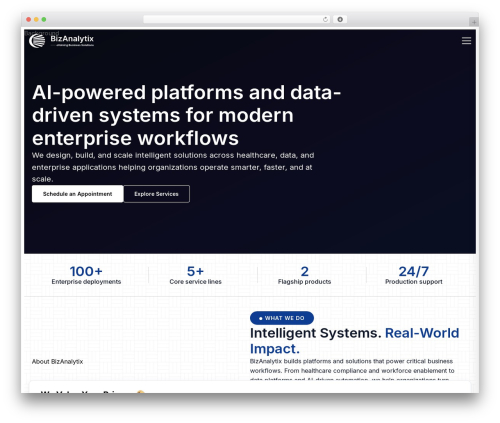The image size is (500, 423).
Task: Click the hero headline AI-powered platforms
Action: pos(187,115)
